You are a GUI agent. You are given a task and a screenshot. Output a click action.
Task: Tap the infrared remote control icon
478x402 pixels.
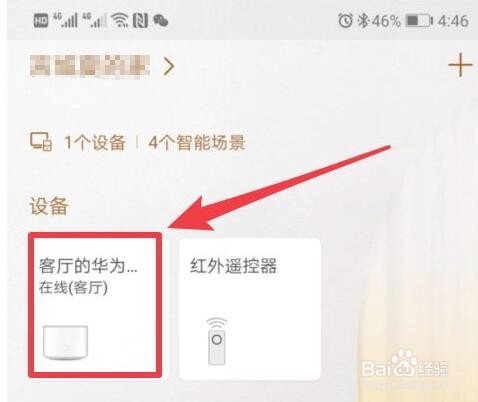click(217, 341)
